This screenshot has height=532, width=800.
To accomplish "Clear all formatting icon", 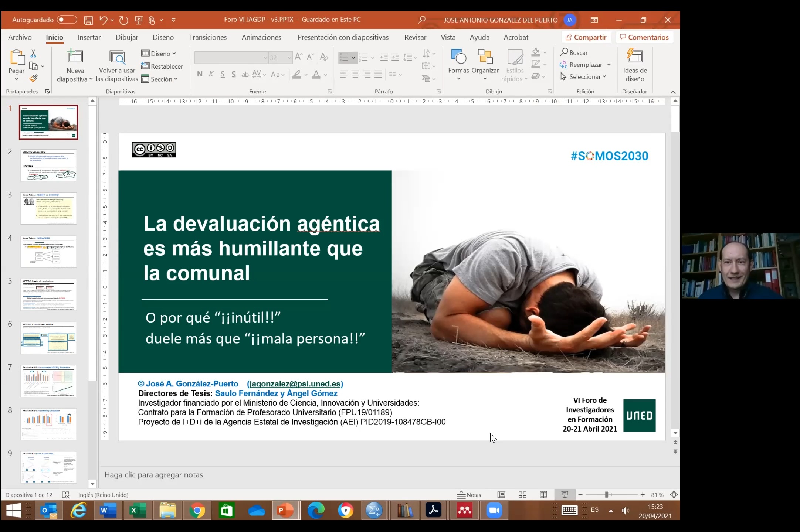I will 324,57.
